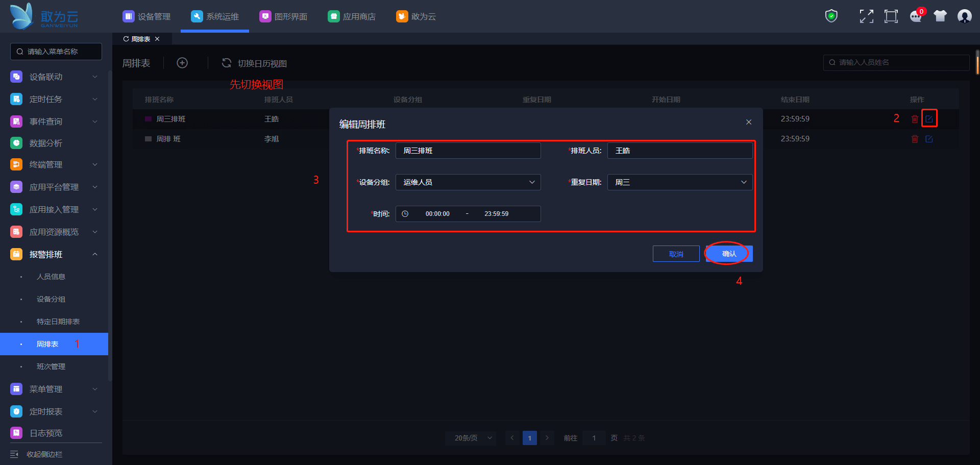Edit the 周排 班 row with pencil icon
The image size is (980, 465).
coord(929,139)
